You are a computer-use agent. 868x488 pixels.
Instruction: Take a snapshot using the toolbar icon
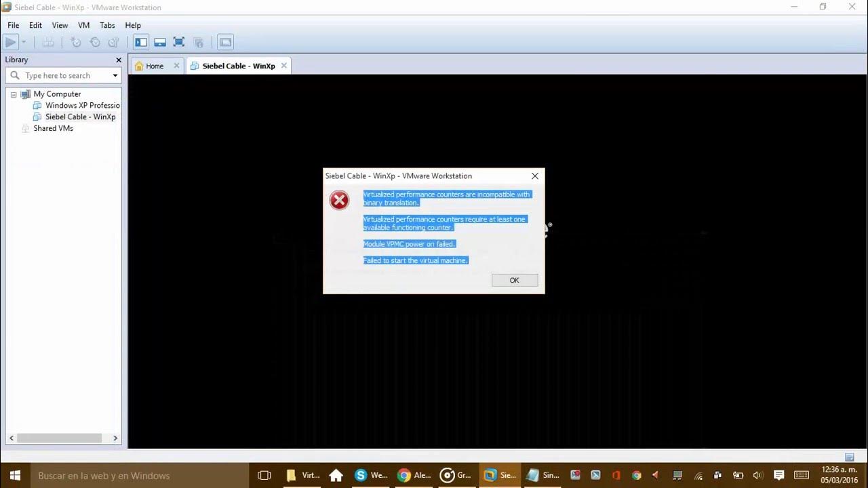[x=76, y=42]
